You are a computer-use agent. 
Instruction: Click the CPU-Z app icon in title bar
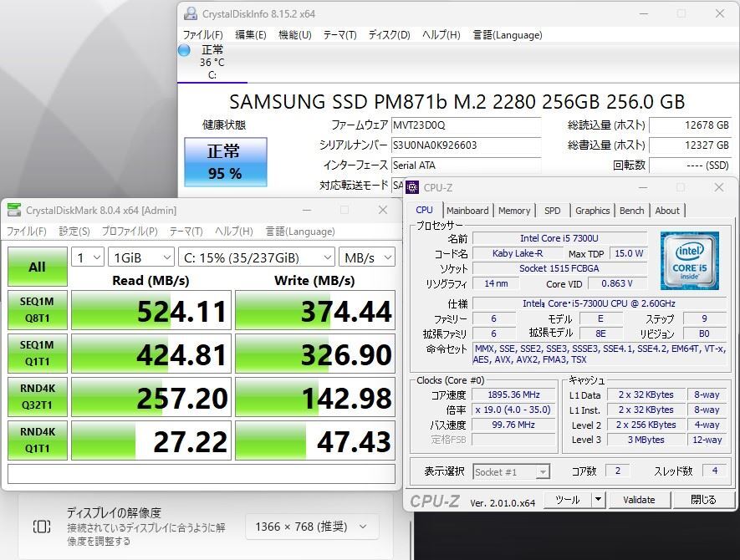412,187
